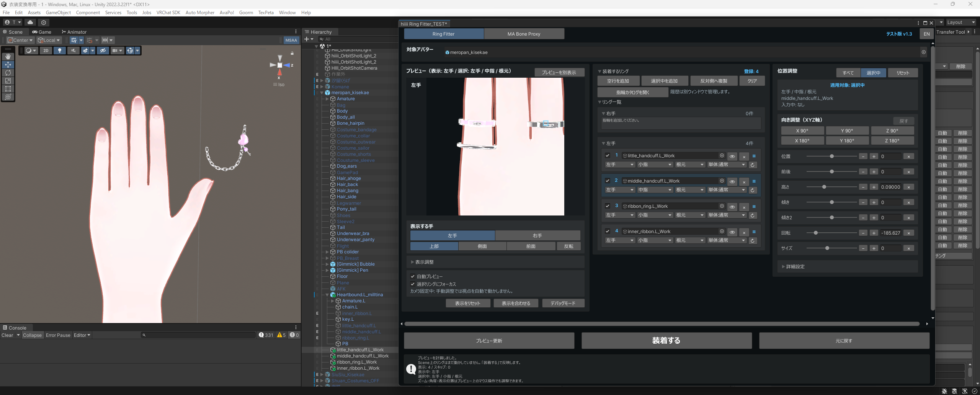Toggle visibility eye of little_handcuff.L_Work
The height and width of the screenshot is (395, 980).
click(732, 156)
